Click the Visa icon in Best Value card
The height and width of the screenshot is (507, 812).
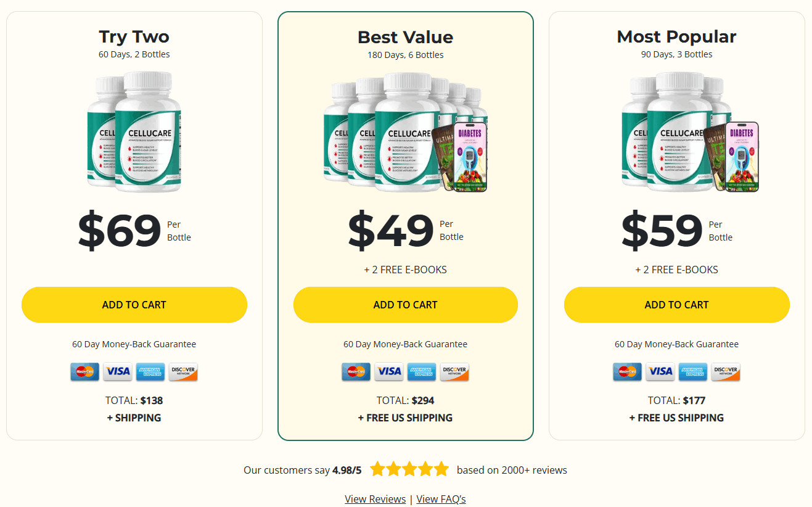(x=388, y=372)
